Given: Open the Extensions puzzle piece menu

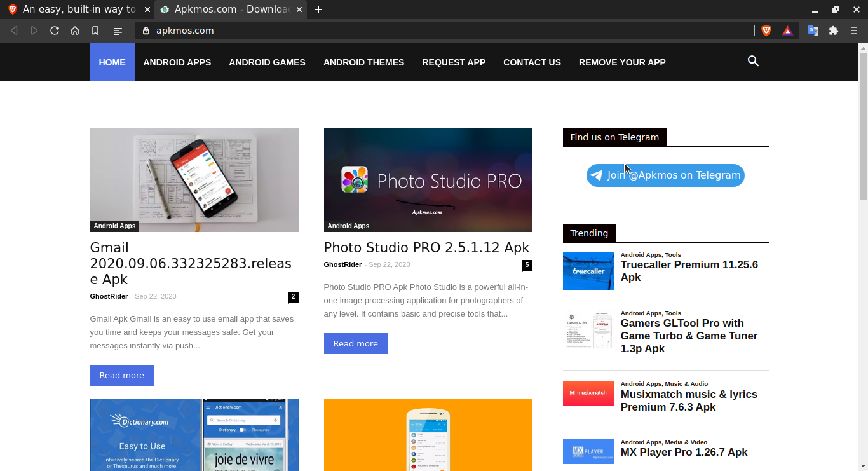Looking at the screenshot, I should click(x=834, y=31).
